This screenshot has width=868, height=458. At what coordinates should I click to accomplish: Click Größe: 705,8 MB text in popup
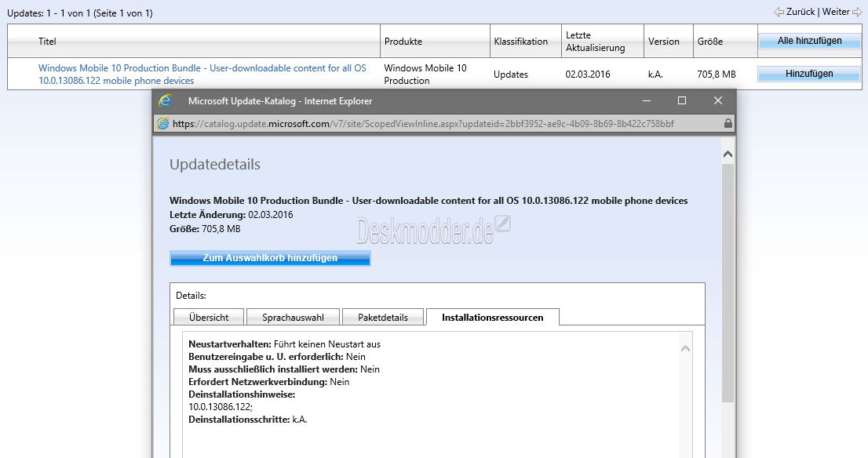point(205,228)
